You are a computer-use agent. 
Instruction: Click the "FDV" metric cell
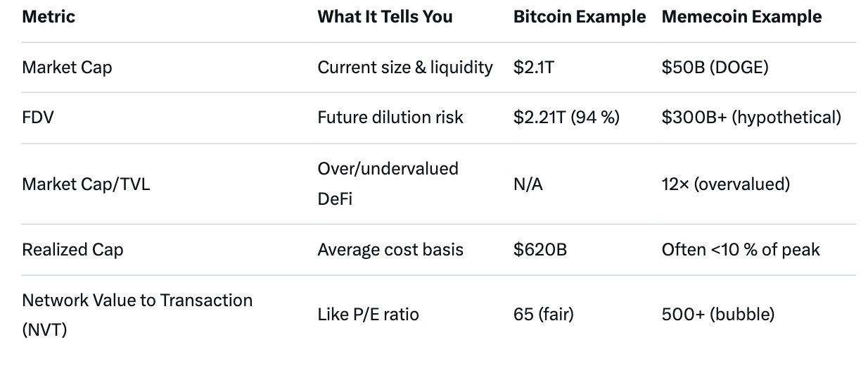point(38,117)
